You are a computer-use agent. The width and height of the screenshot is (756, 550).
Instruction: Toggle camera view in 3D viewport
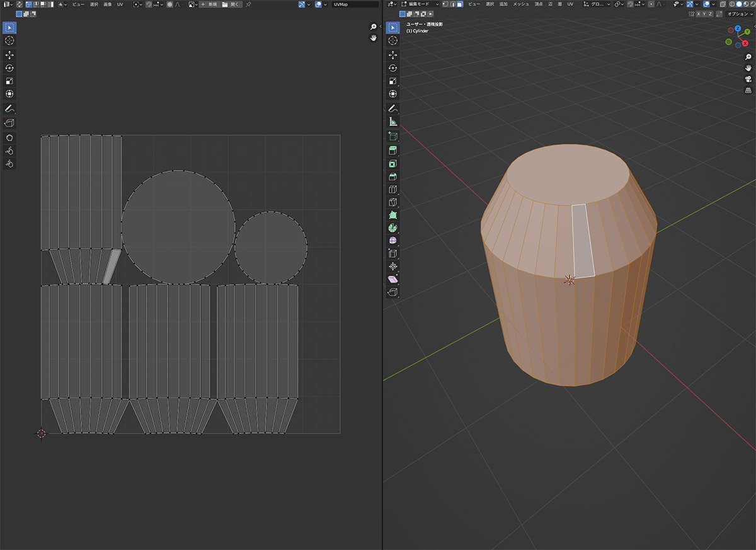748,79
